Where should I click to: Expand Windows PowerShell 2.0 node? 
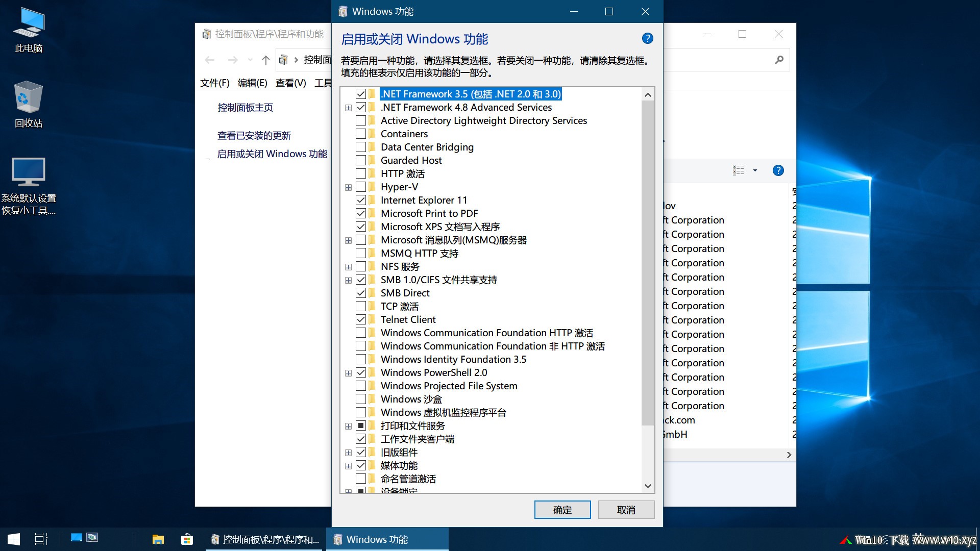coord(348,373)
